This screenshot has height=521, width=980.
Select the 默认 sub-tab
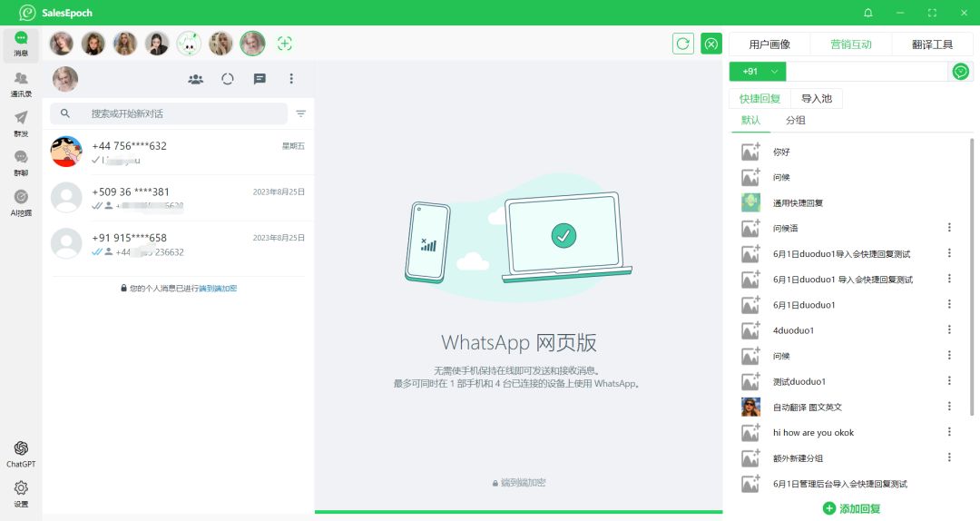750,120
